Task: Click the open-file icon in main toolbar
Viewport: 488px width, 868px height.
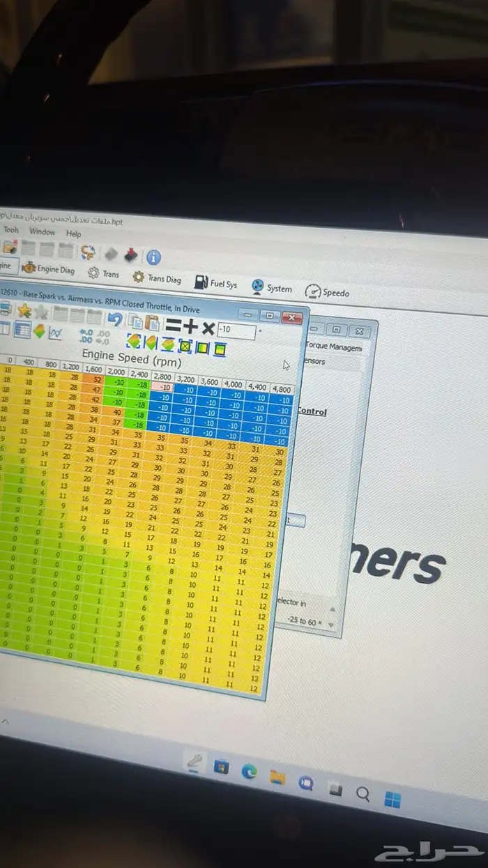Action: pos(10,245)
